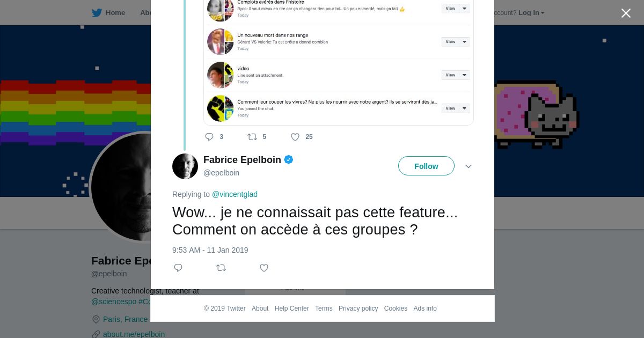The height and width of the screenshot is (338, 644).
Task: Like the parent tweet with 25 likes
Action: (295, 137)
